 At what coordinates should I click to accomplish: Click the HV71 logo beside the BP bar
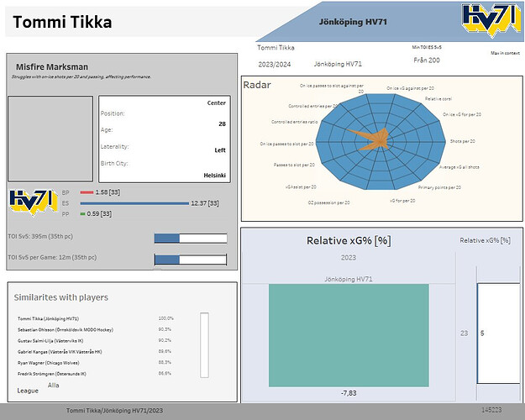click(x=33, y=202)
